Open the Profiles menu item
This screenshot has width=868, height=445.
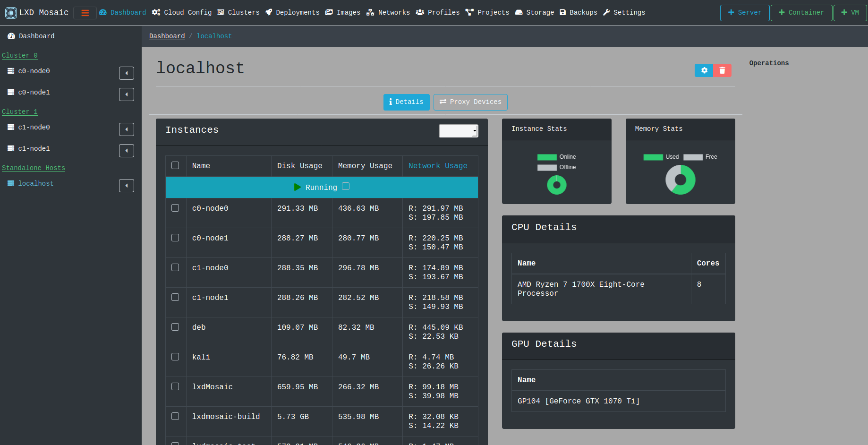pyautogui.click(x=438, y=12)
